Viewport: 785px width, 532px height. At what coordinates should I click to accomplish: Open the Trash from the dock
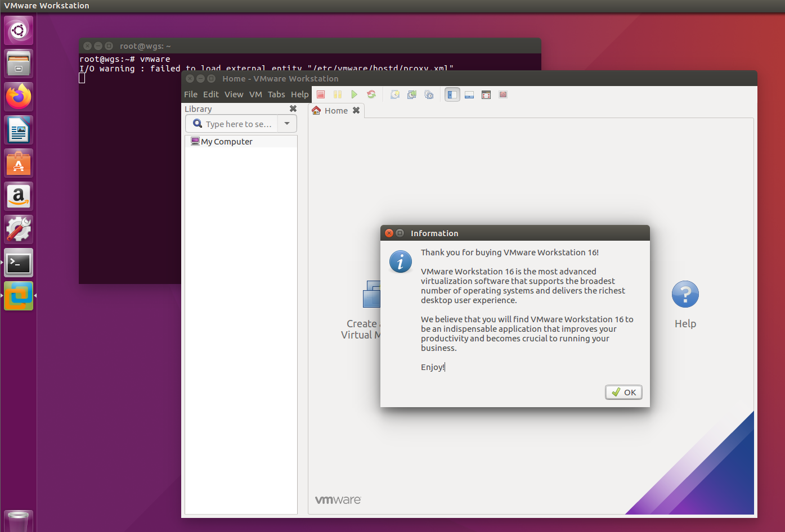(19, 521)
